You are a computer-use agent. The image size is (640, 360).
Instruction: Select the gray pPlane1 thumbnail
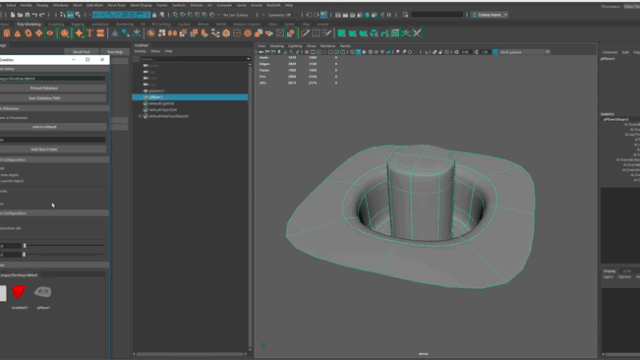tap(43, 292)
